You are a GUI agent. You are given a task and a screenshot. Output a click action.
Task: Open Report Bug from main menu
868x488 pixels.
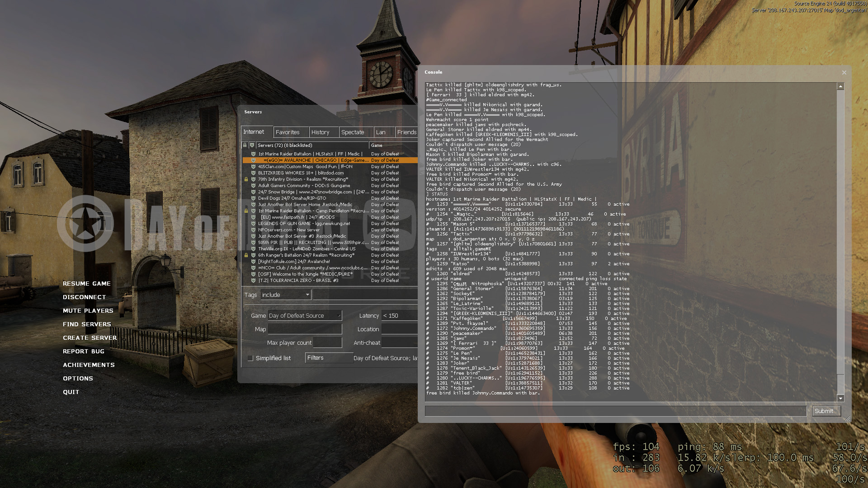[84, 352]
